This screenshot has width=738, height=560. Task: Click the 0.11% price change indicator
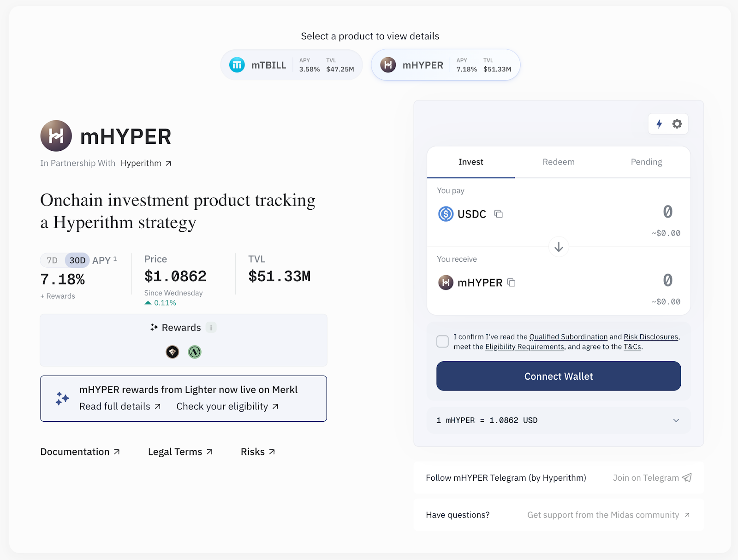click(161, 303)
